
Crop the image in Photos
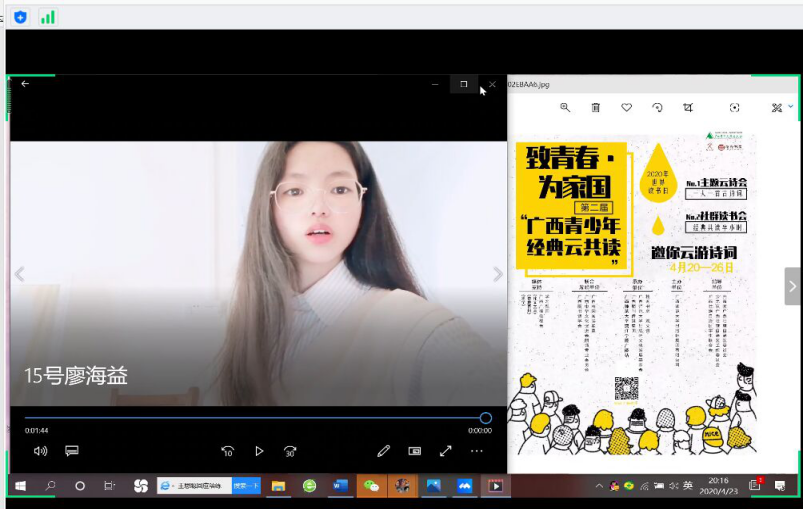[688, 108]
